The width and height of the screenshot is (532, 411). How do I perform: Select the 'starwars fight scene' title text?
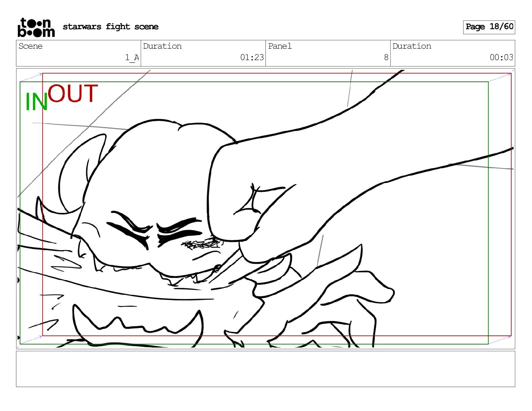pyautogui.click(x=110, y=27)
